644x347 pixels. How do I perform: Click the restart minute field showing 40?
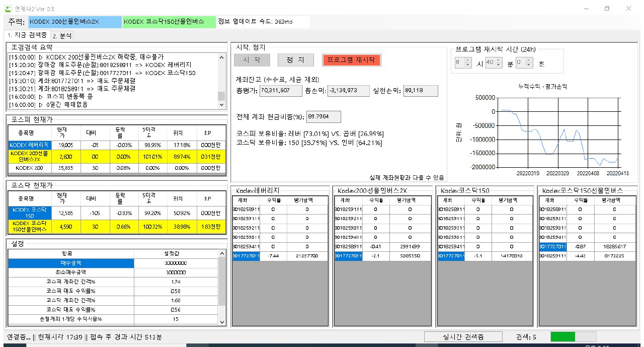pyautogui.click(x=490, y=63)
